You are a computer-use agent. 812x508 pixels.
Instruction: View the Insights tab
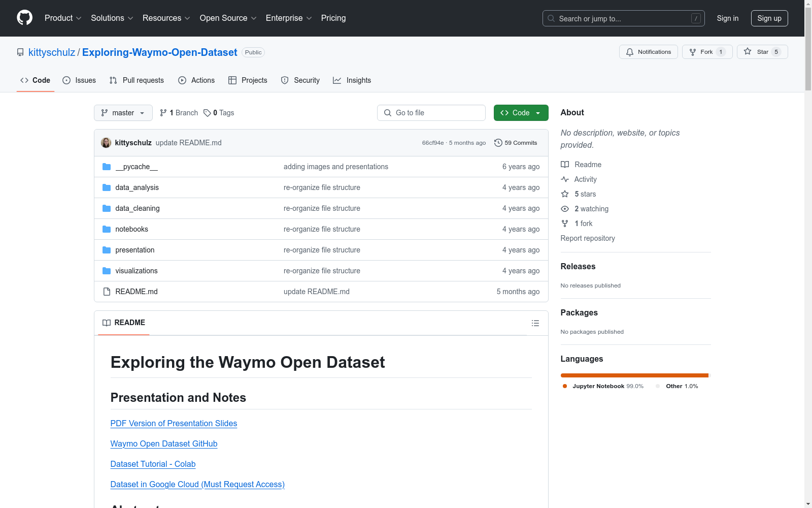click(x=352, y=80)
